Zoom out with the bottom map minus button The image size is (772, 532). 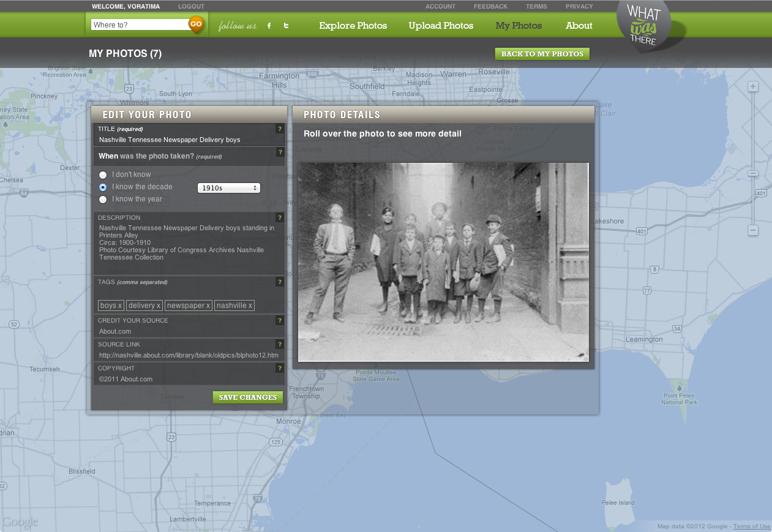(x=753, y=230)
